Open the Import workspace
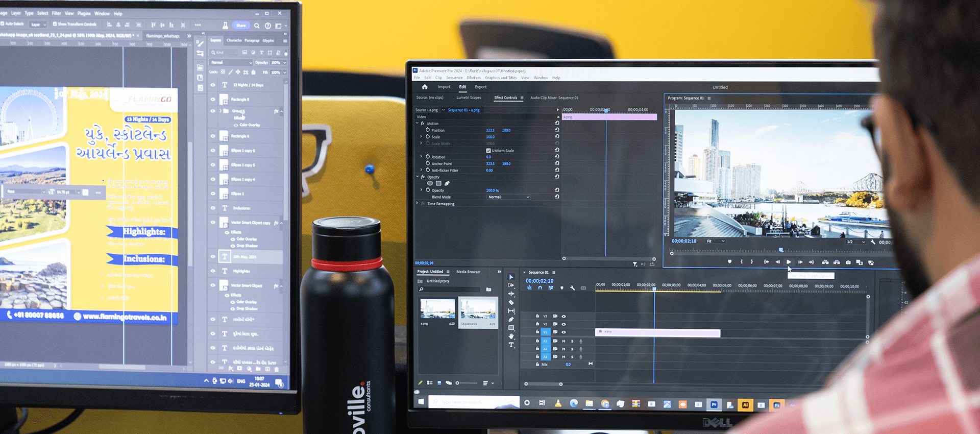Viewport: 980px width, 434px height. (x=444, y=87)
